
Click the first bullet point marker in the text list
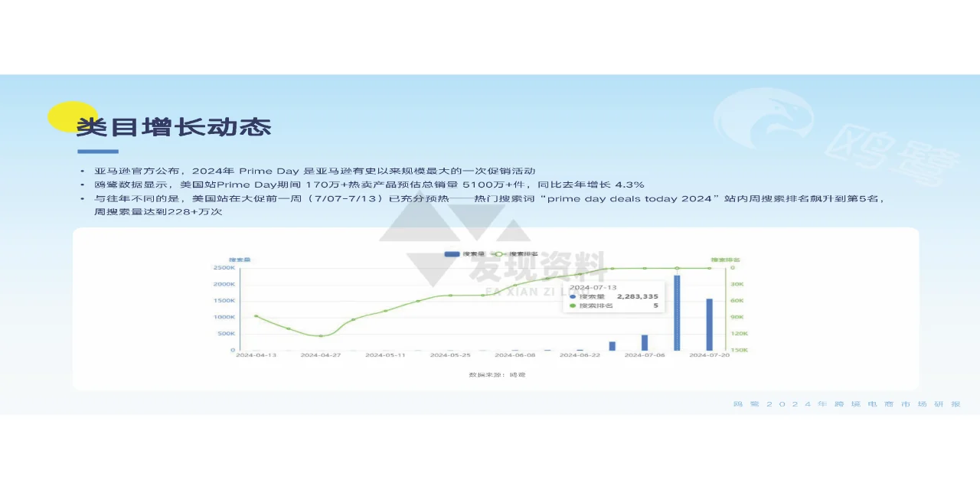82,170
